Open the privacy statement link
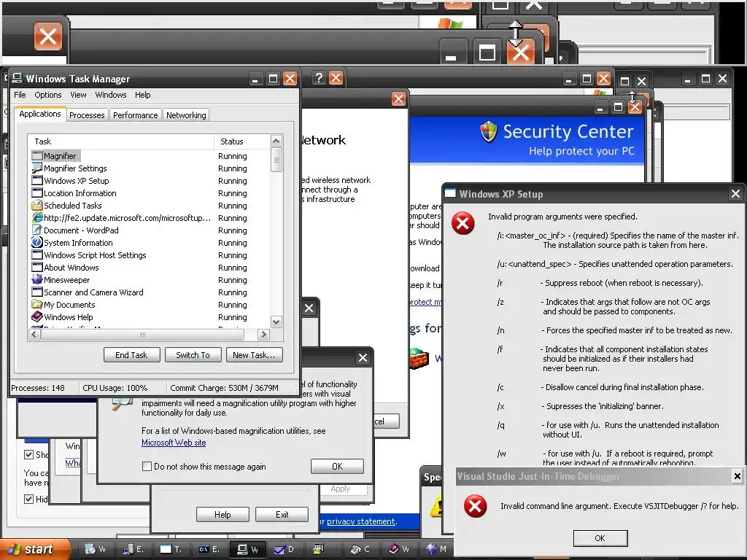Screen dimensions: 747x560 [x=361, y=521]
